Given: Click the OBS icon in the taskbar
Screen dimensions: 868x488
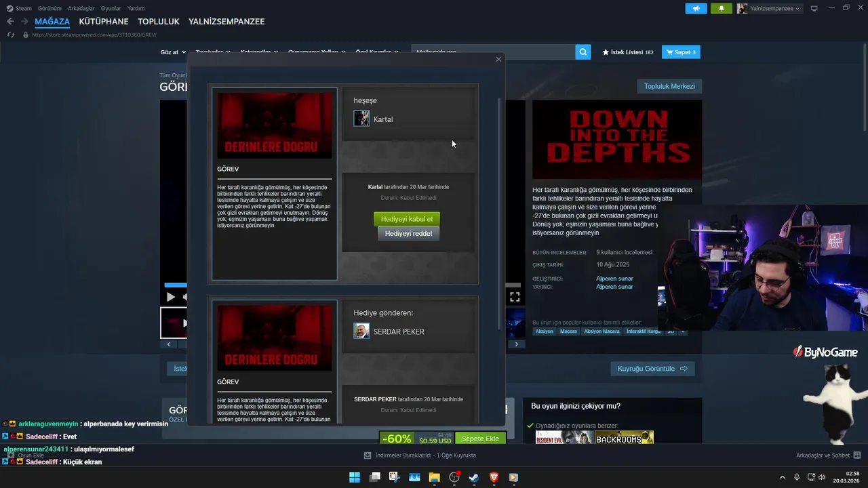Looking at the screenshot, I should coord(454,477).
